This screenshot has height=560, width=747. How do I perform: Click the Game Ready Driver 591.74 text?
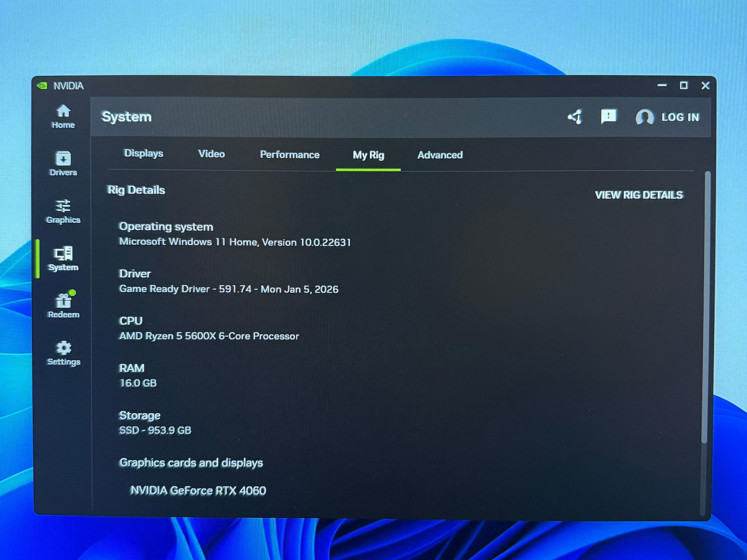(229, 289)
